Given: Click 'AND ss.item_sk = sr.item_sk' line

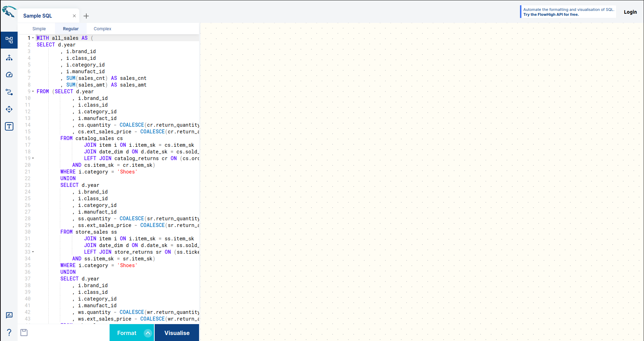Looking at the screenshot, I should [114, 259].
